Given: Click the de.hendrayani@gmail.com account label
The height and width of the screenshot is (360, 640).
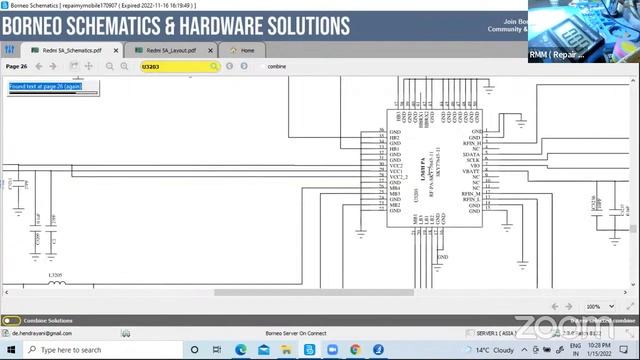Looking at the screenshot, I should click(x=42, y=333).
